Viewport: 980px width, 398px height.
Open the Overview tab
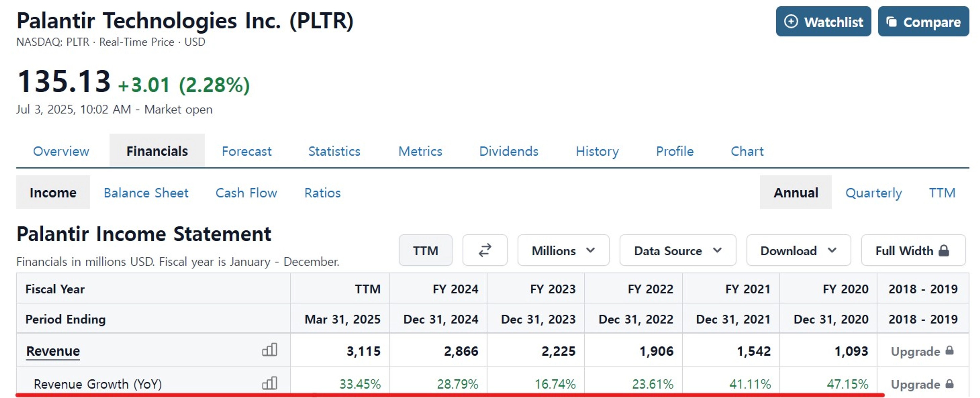coord(61,151)
